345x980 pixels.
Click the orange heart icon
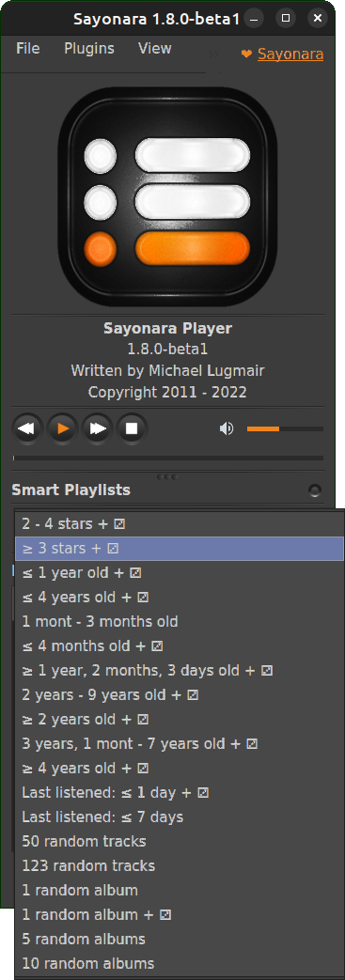(246, 54)
